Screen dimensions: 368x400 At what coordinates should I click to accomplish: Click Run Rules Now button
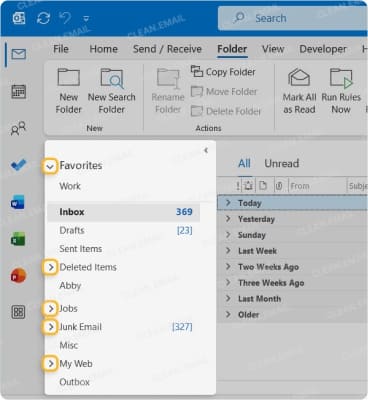(x=341, y=91)
